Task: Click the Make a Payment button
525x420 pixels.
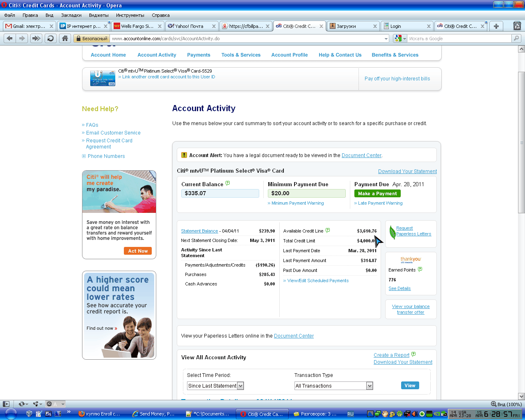Action: click(x=377, y=194)
